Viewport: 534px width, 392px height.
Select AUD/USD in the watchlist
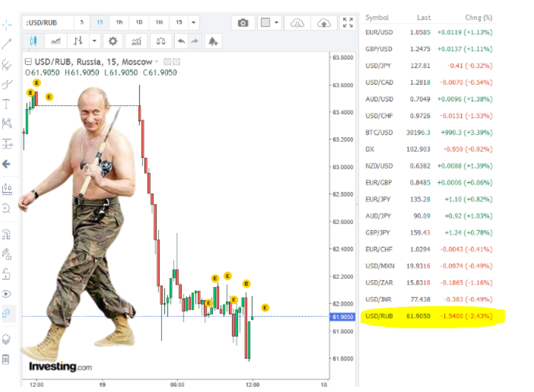click(x=429, y=99)
